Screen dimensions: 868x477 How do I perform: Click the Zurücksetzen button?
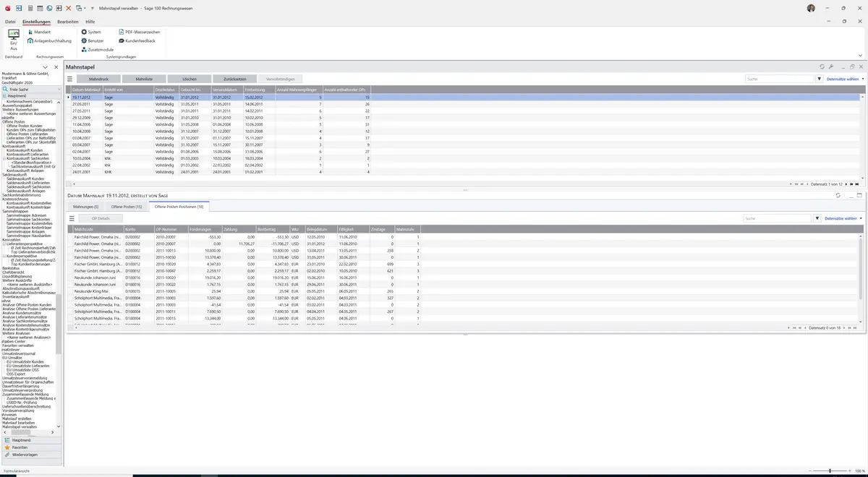click(x=235, y=79)
